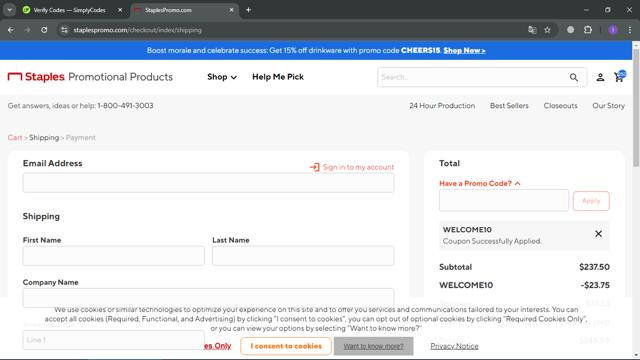Click the address bar URL
The image size is (640, 360).
click(x=138, y=30)
